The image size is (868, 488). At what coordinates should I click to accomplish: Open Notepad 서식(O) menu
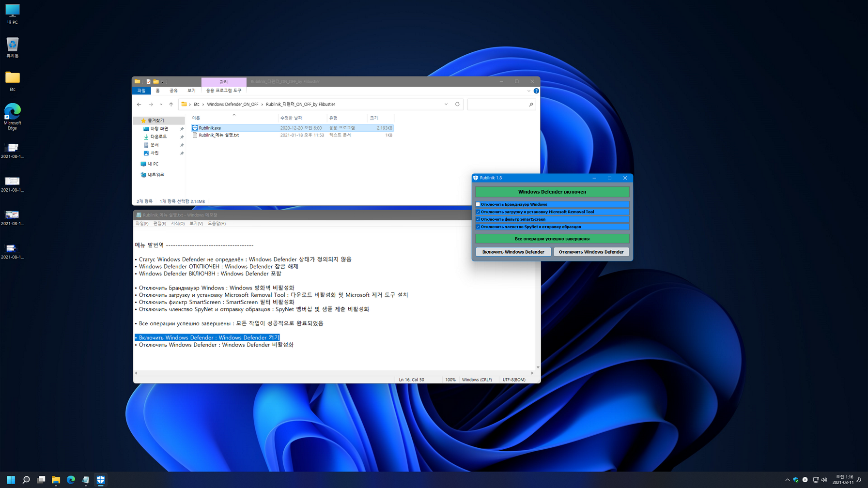(178, 223)
